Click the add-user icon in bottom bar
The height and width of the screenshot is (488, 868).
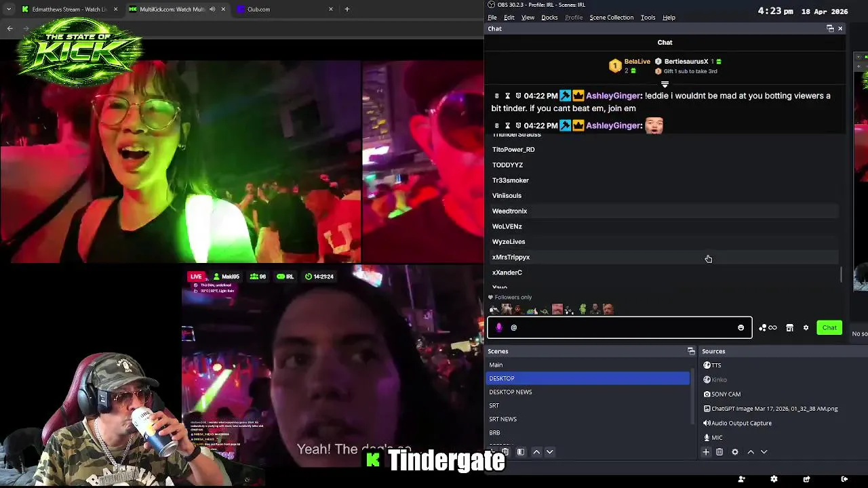point(742,479)
